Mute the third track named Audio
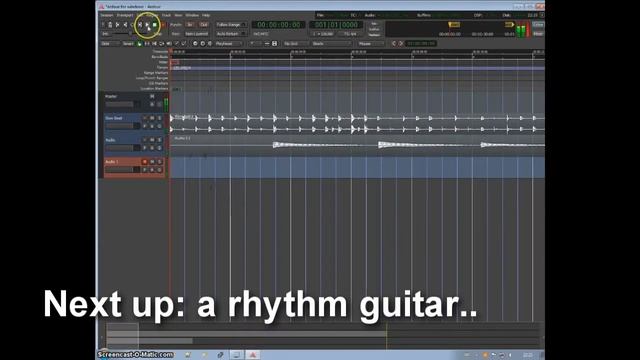Viewport: 640px width, 360px height. [x=152, y=140]
